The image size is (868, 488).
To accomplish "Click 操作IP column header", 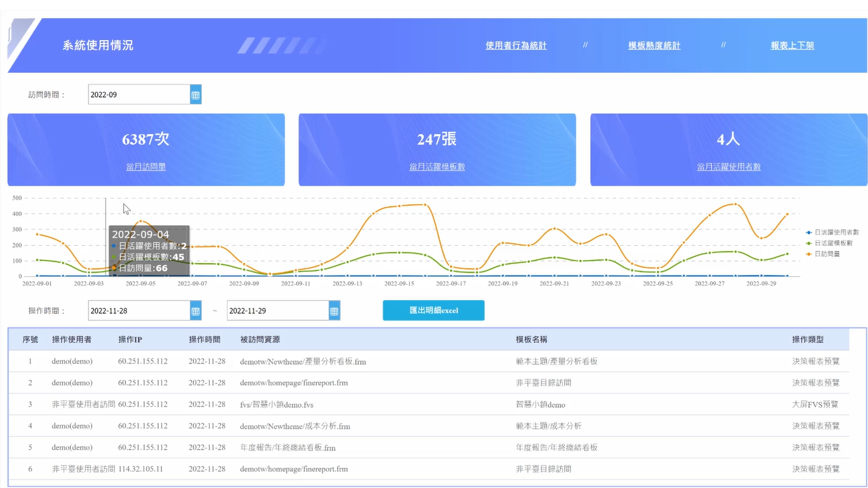I will click(x=130, y=339).
